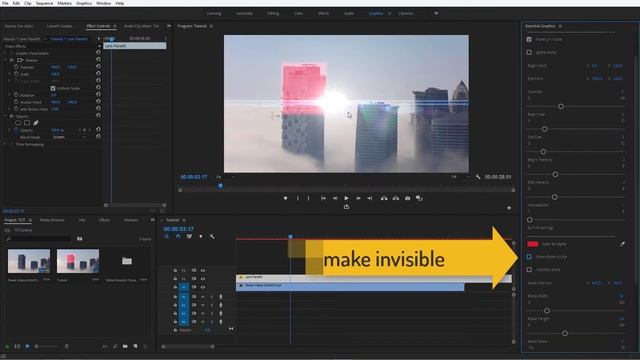Open source panel group overflow chevron
The height and width of the screenshot is (360, 640).
(x=169, y=26)
